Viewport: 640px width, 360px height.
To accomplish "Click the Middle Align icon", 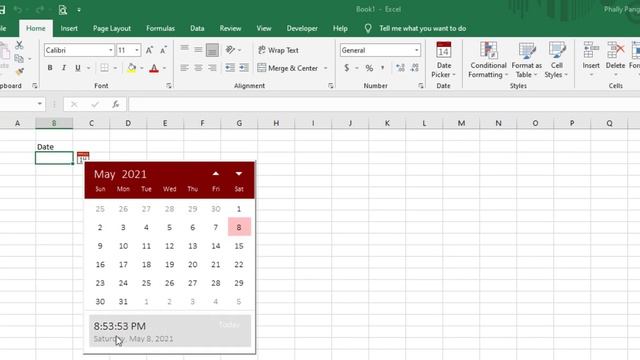I will [x=198, y=49].
